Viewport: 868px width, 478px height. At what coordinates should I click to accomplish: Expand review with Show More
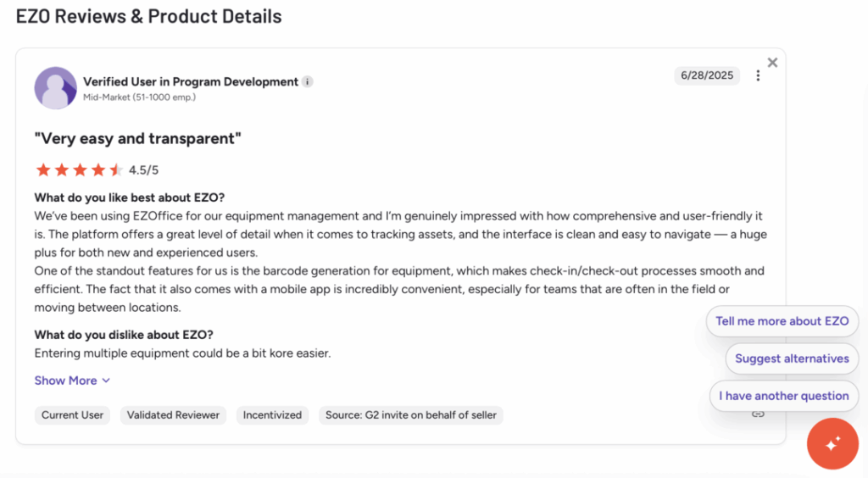click(65, 381)
